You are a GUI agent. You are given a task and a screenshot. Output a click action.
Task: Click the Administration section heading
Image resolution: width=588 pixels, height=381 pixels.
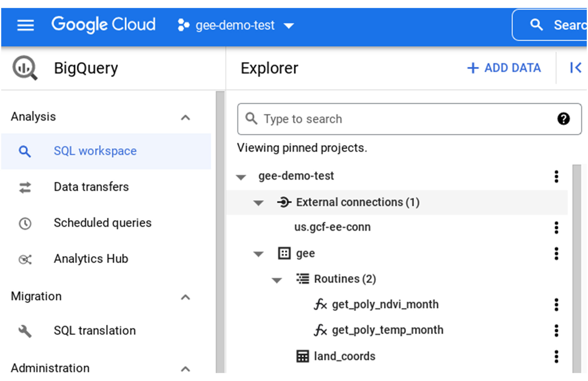(50, 368)
